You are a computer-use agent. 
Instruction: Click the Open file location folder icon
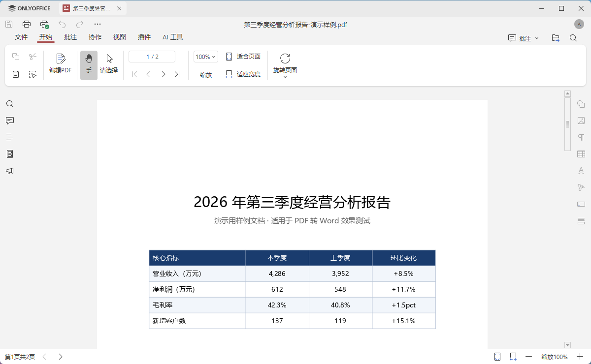click(556, 38)
